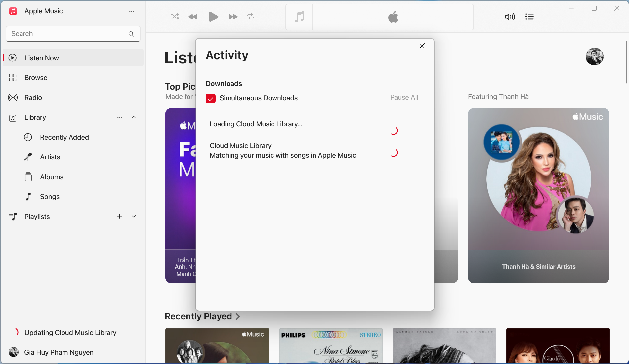This screenshot has width=629, height=364.
Task: Click the Artists microphone icon
Action: tap(28, 157)
